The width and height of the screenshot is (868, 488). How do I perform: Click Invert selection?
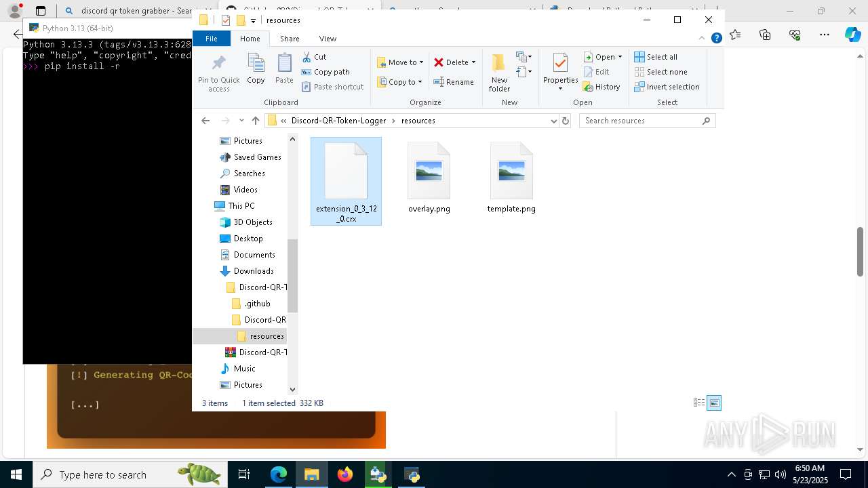pos(667,87)
